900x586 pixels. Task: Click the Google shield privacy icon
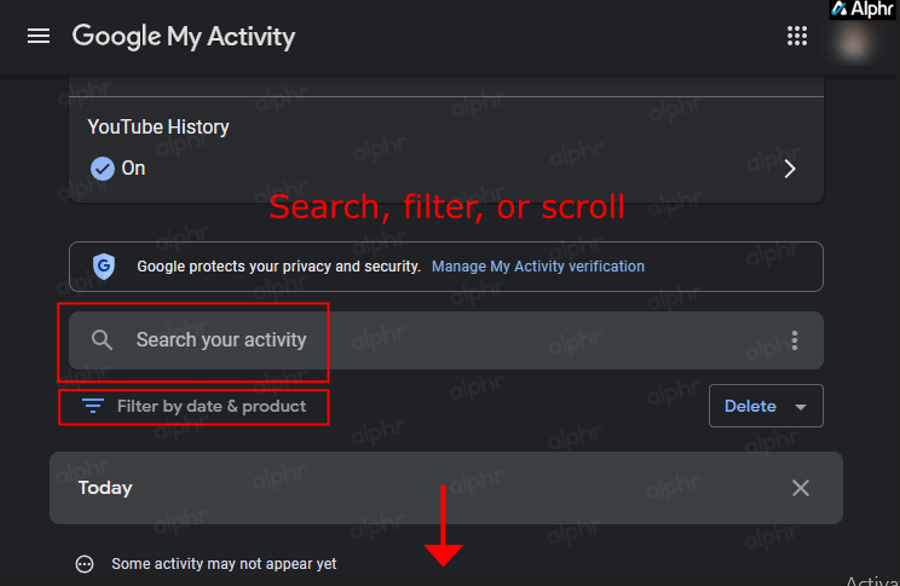point(104,266)
